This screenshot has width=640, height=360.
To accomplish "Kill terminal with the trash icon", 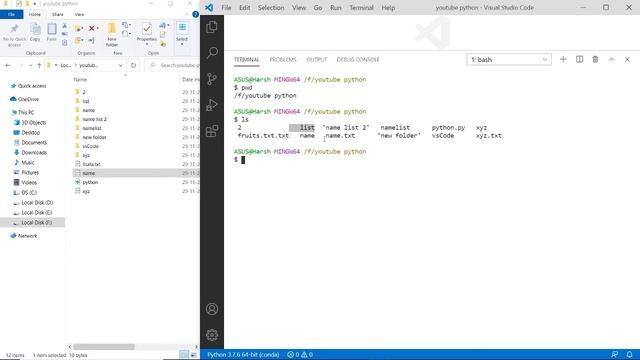I will coord(595,60).
